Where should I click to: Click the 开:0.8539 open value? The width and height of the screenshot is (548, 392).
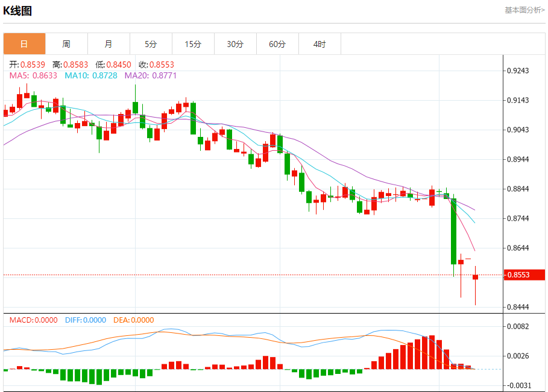click(27, 65)
